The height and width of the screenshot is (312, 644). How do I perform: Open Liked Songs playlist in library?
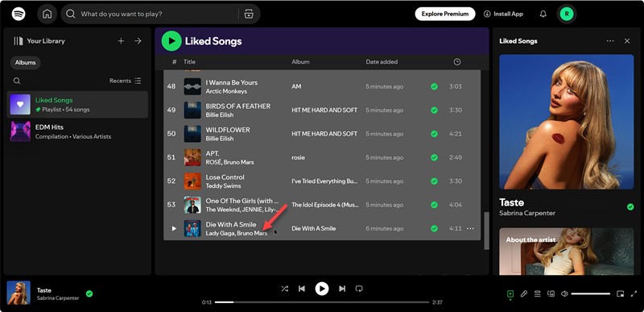coord(77,105)
